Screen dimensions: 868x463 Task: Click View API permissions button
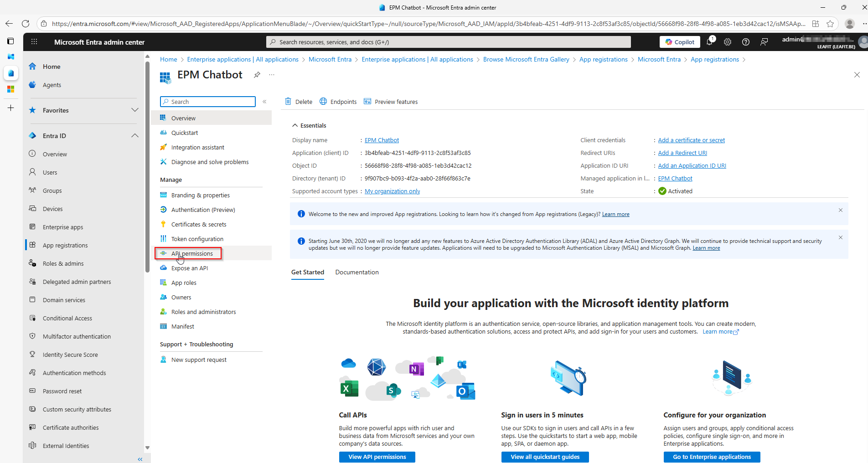click(377, 457)
